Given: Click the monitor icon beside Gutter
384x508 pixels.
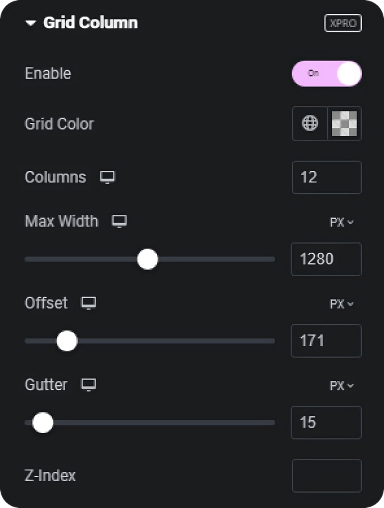Looking at the screenshot, I should click(89, 385).
